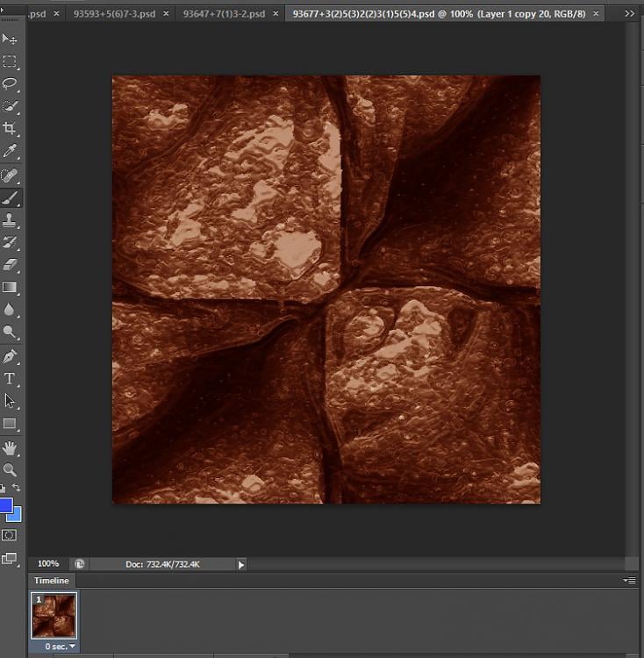The width and height of the screenshot is (644, 658).
Task: Select the Eraser tool
Action: [x=10, y=264]
